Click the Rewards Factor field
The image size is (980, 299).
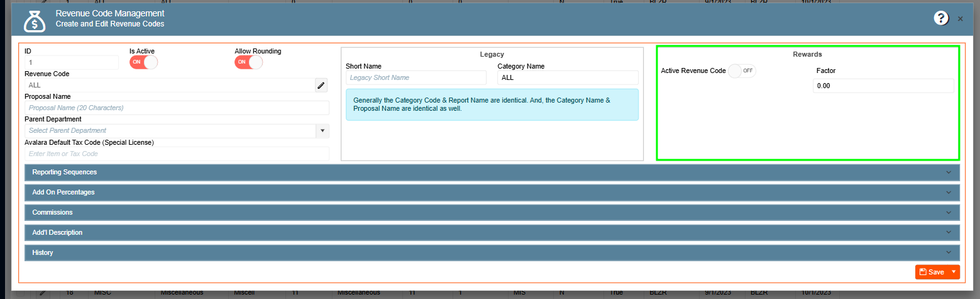tap(883, 86)
